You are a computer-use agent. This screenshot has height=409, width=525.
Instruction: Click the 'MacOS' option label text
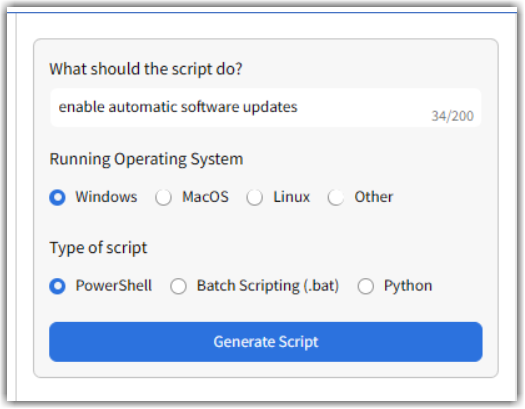(x=205, y=197)
